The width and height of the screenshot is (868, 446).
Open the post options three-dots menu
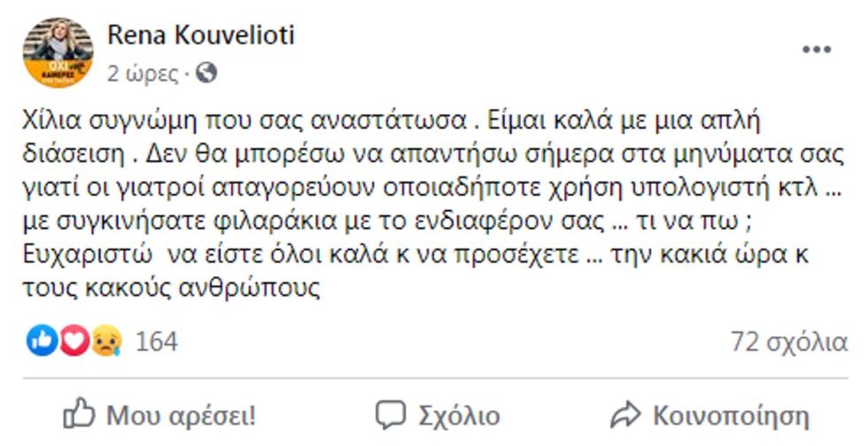[x=816, y=51]
